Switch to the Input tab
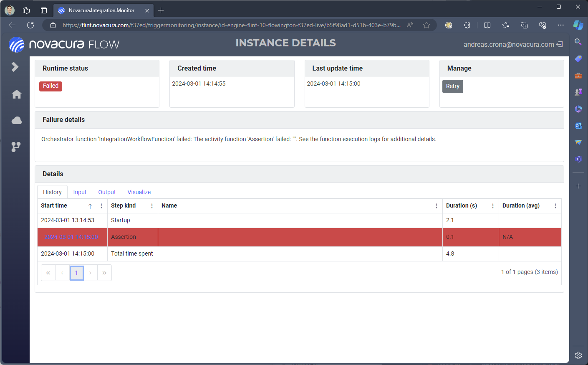 point(80,192)
